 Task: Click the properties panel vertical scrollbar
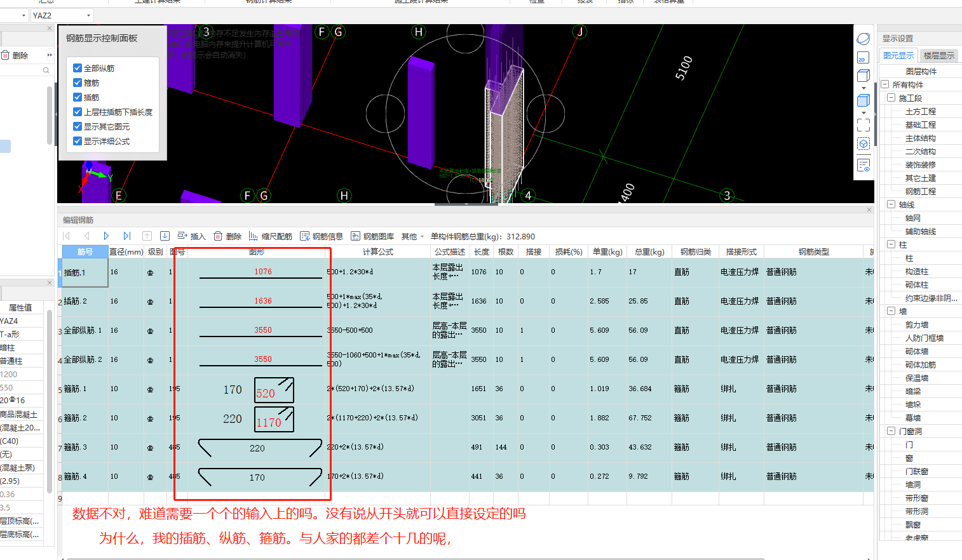[50, 401]
